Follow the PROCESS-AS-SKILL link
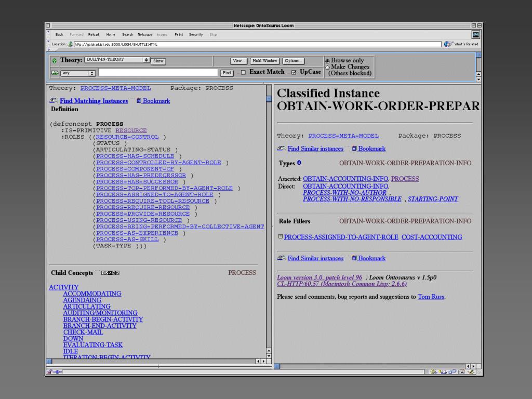532x399 pixels. pyautogui.click(x=127, y=239)
